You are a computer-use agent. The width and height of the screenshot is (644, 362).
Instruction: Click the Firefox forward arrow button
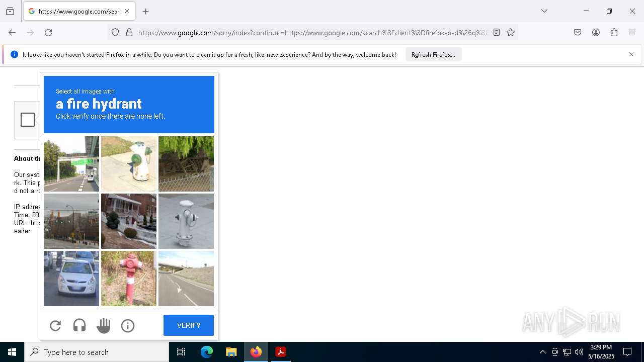point(30,33)
